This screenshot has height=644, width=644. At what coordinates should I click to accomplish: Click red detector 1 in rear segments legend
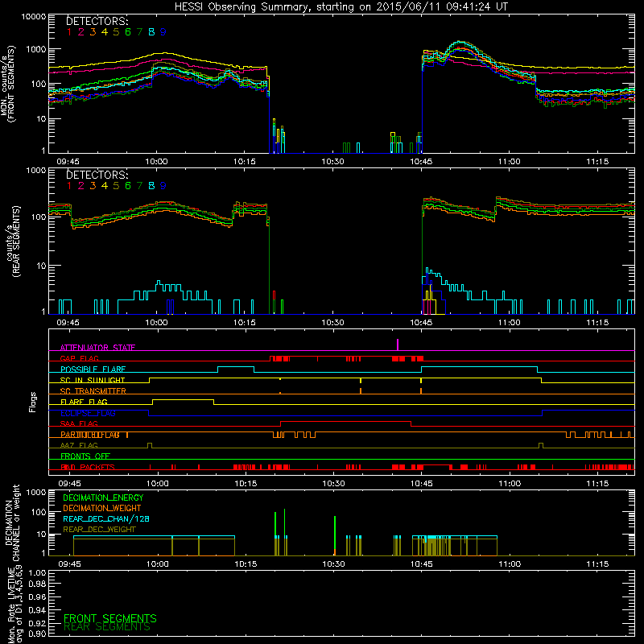pos(69,186)
